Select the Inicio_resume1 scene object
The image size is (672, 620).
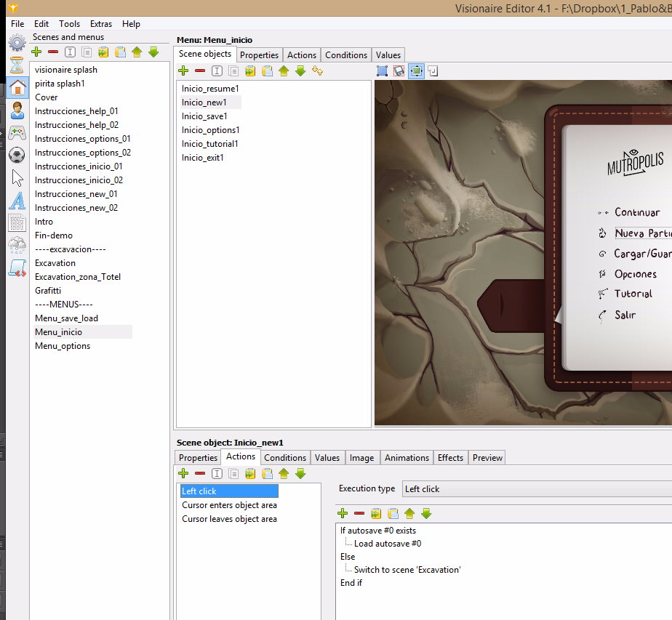(210, 89)
